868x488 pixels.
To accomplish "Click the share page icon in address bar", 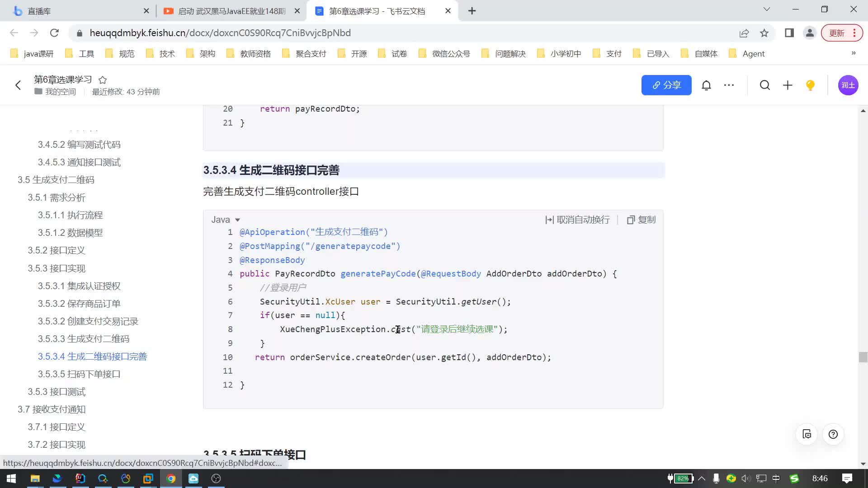I will (x=744, y=33).
